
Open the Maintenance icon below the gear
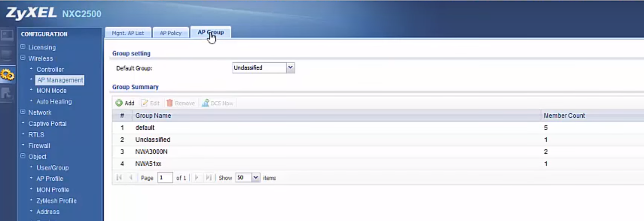(x=8, y=93)
